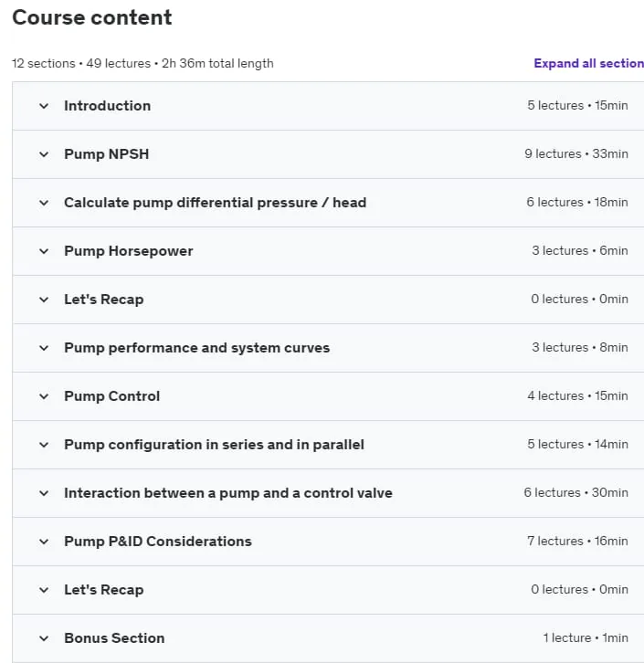Click chevron next to Interaction between a pump

coord(44,493)
